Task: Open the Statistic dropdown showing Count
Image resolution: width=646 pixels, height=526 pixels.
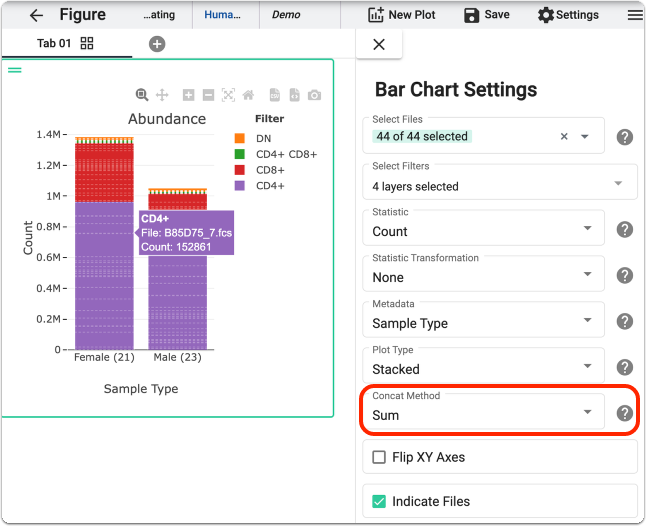Action: point(483,228)
